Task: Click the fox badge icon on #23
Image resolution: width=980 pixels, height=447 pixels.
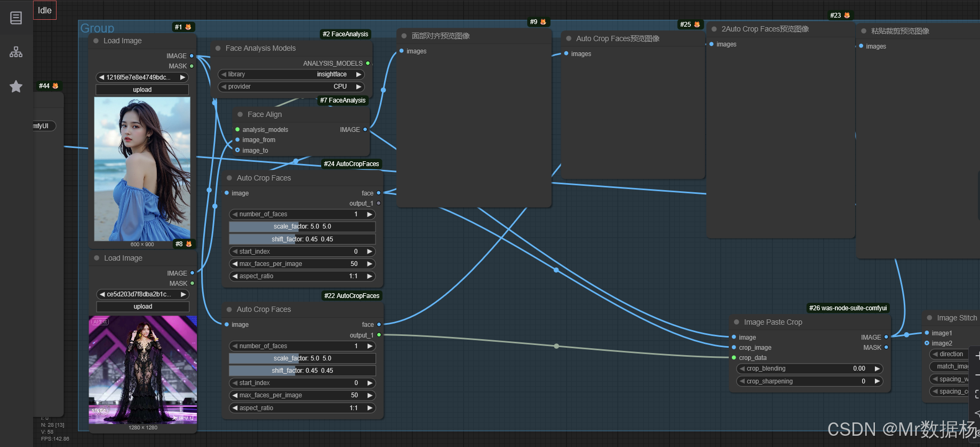Action: 847,15
